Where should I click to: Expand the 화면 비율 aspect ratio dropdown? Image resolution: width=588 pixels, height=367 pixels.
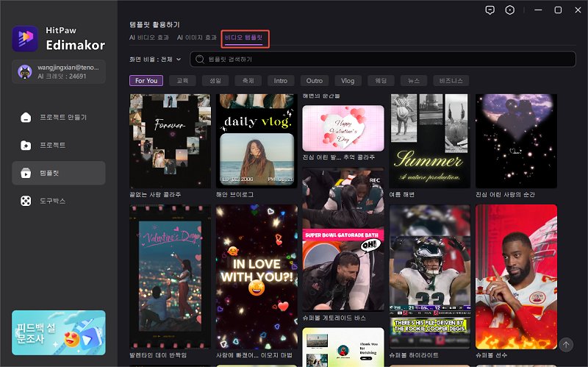coord(155,60)
